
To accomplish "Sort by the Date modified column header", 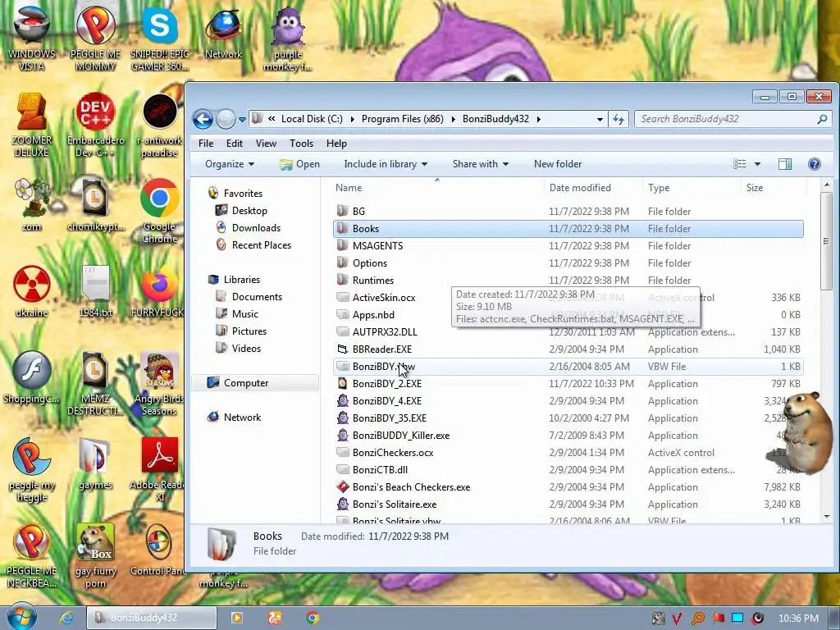I will [593, 188].
